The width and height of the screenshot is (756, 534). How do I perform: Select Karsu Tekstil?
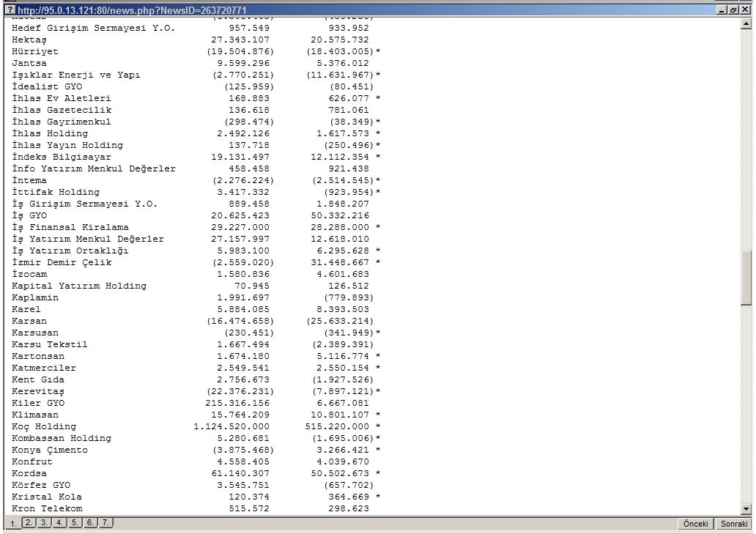[x=50, y=344]
